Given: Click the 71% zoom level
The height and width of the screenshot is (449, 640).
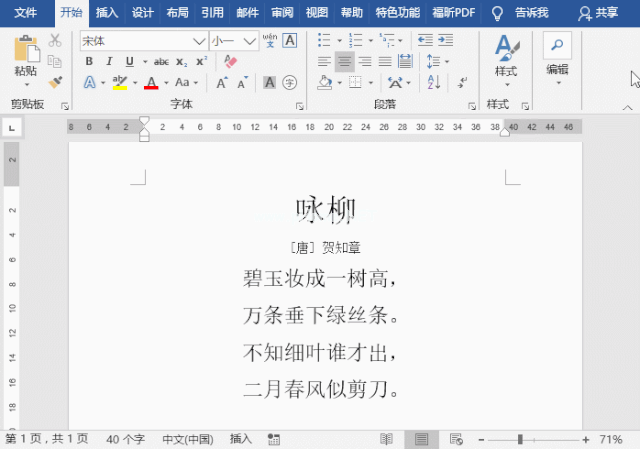Looking at the screenshot, I should coord(611,439).
